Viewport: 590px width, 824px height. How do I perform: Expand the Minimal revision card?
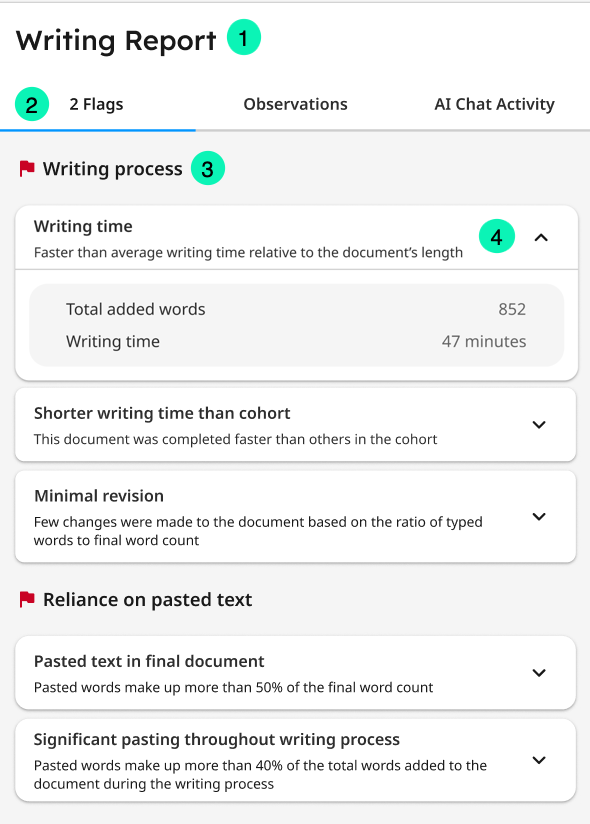coord(539,517)
